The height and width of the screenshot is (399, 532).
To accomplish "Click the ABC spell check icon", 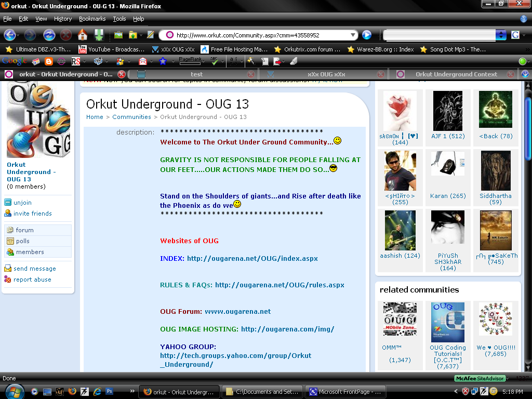I will pyautogui.click(x=214, y=61).
